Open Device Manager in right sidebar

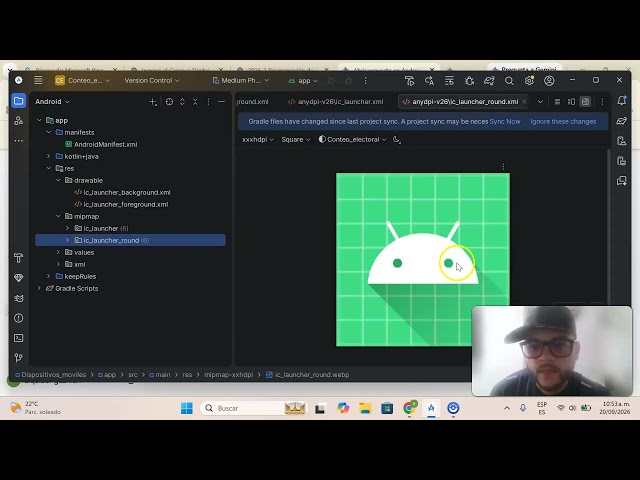click(622, 141)
